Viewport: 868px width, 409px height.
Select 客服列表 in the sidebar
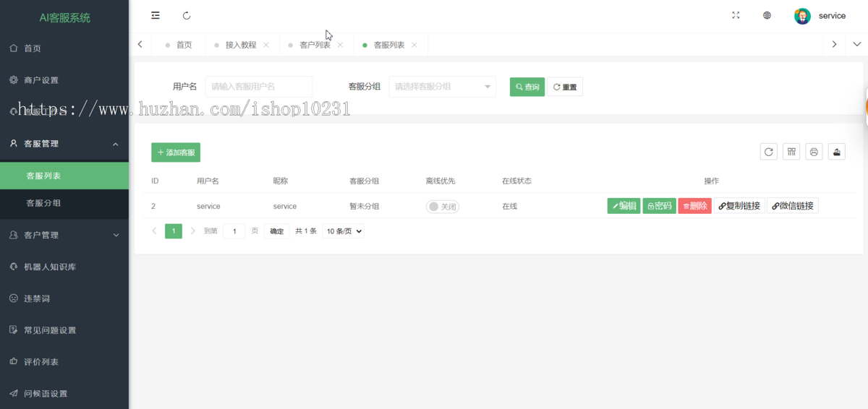[64, 176]
